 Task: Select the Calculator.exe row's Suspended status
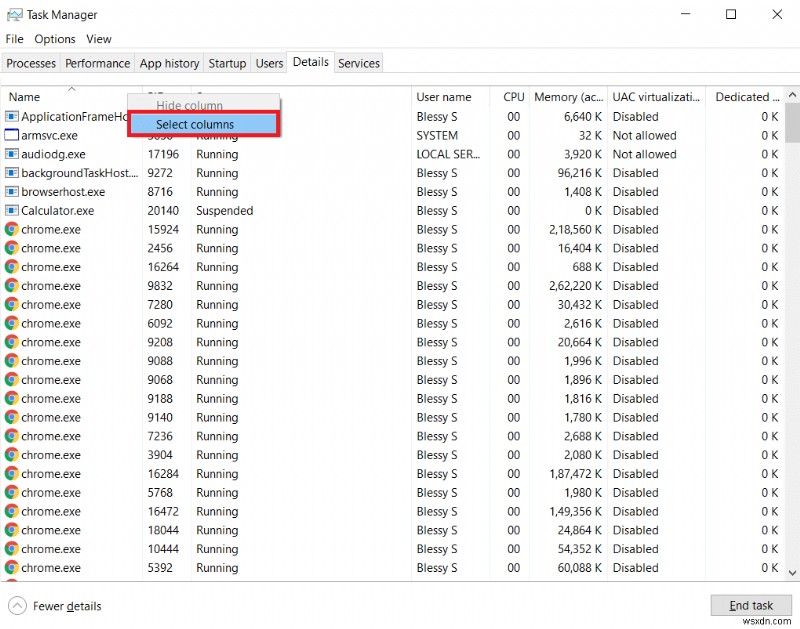point(224,211)
